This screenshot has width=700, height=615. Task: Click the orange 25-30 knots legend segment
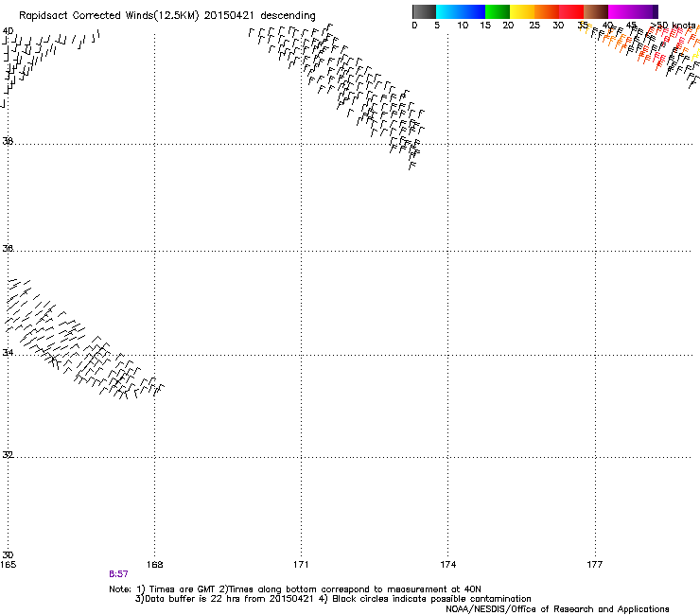click(x=547, y=11)
